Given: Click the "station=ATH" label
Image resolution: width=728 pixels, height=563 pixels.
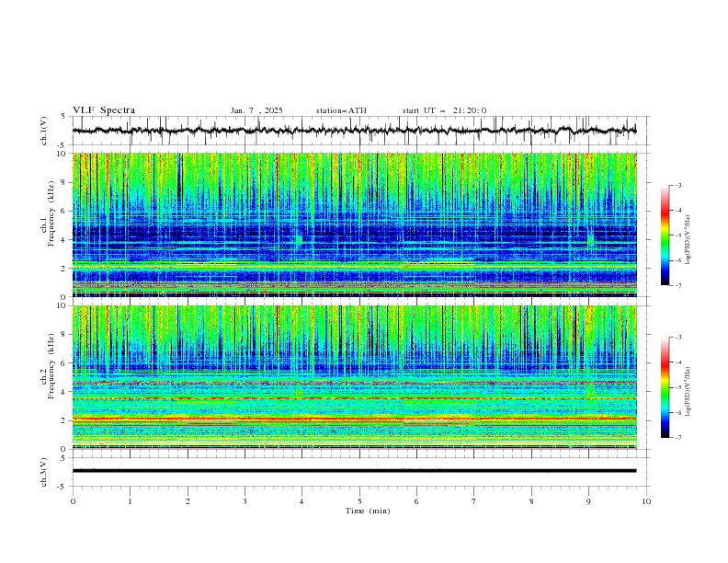Looking at the screenshot, I should click(341, 110).
